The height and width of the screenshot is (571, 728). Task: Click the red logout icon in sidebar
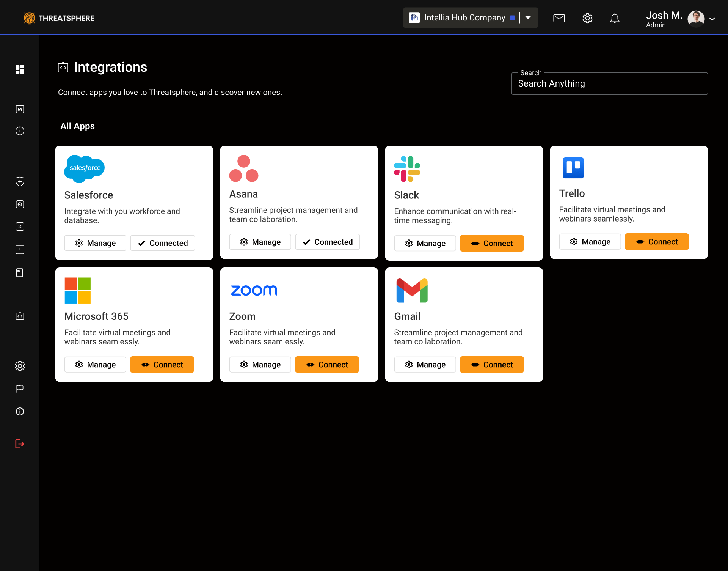[20, 444]
